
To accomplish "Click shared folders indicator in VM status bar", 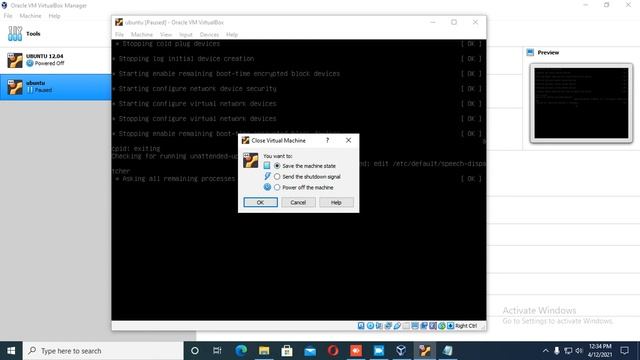I will tap(406, 326).
